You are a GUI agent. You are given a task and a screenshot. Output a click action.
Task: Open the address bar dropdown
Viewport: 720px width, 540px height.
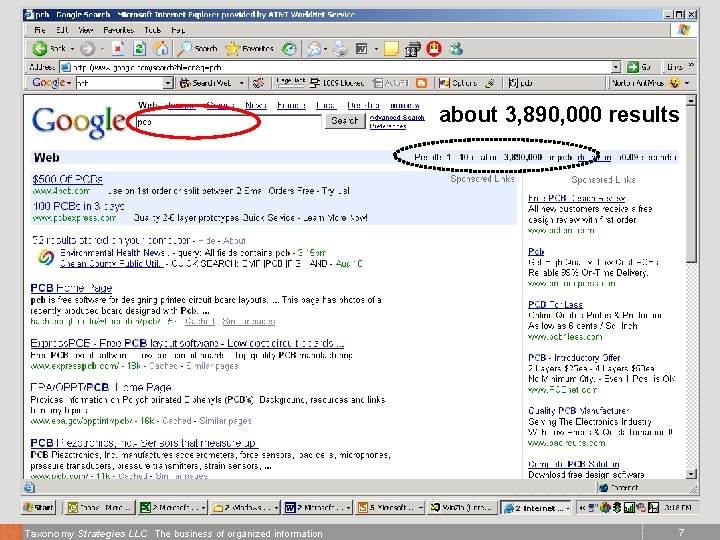(616, 67)
